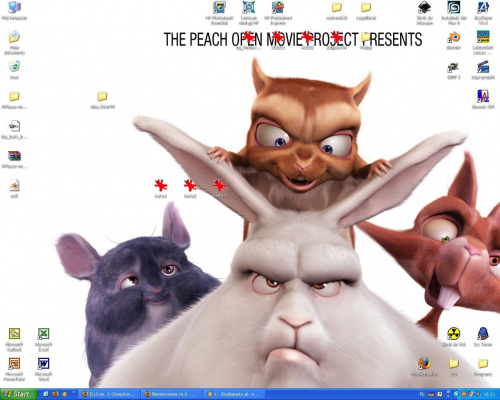Screen dimensions: 500x400
Task: Open the Programy folder icon
Action: (x=483, y=363)
